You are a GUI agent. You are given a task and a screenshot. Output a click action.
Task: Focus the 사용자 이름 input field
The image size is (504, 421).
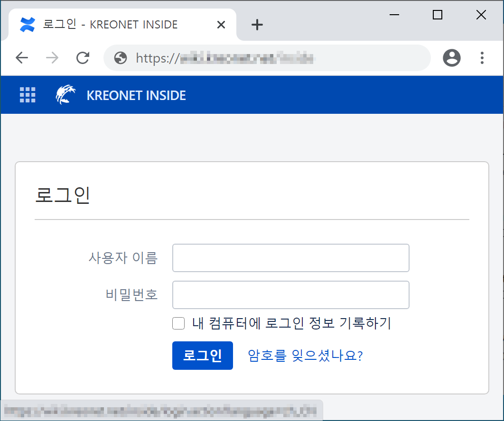click(x=290, y=258)
